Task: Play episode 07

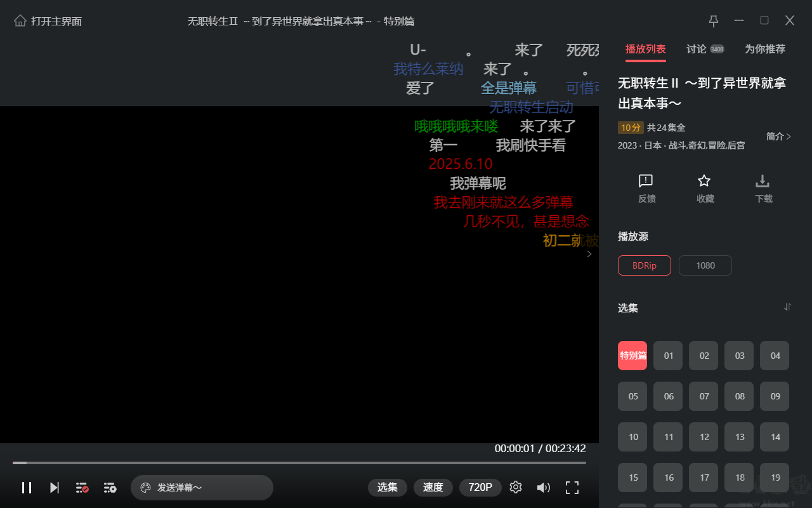Action: click(x=704, y=396)
